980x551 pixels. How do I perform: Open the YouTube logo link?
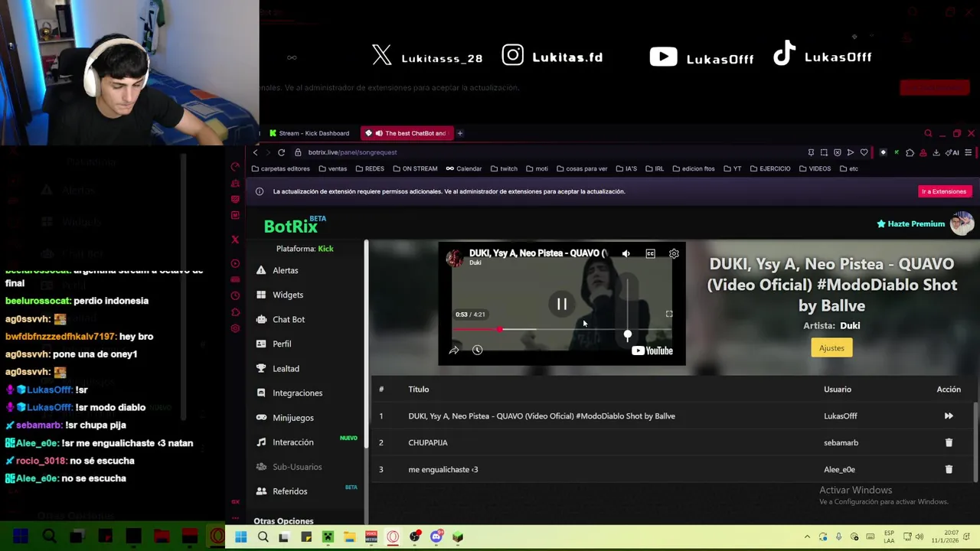pos(652,350)
